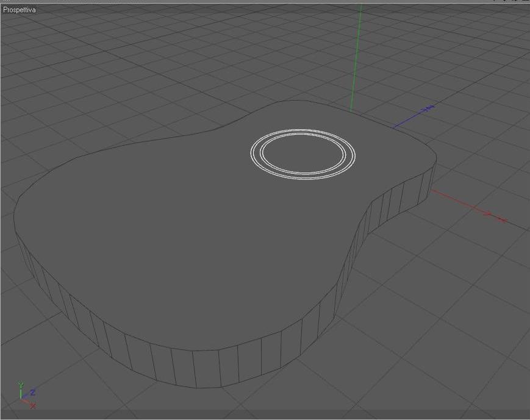530x420 pixels.
Task: Click inside the sound hole center
Action: point(303,153)
